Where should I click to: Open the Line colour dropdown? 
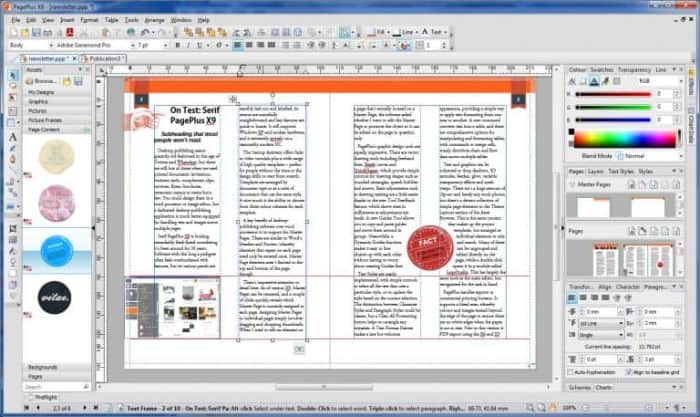(417, 32)
